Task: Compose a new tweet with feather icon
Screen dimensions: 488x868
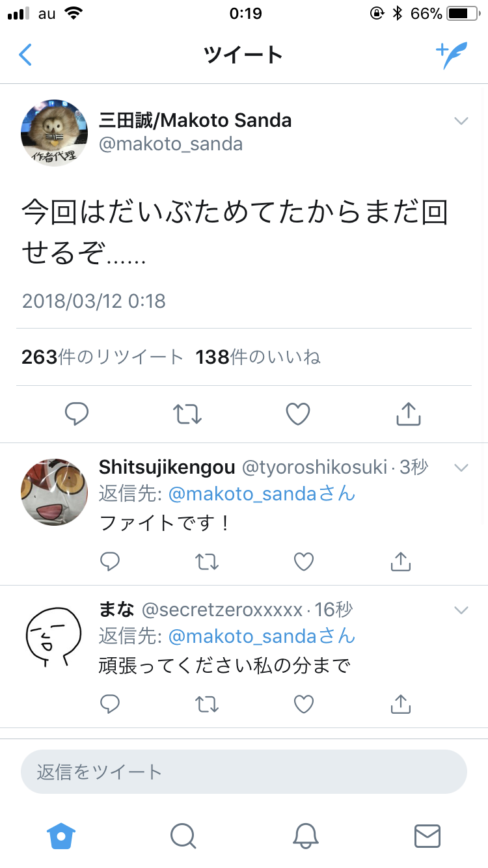Action: pyautogui.click(x=451, y=55)
